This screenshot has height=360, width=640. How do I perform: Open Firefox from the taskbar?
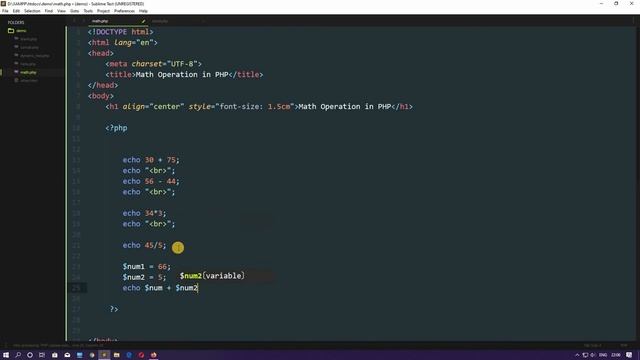coord(153,355)
